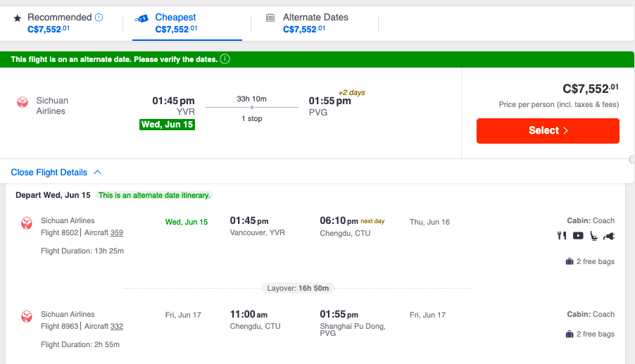Click the Vancouver, YVR departure text
Image resolution: width=635 pixels, height=364 pixels.
258,233
